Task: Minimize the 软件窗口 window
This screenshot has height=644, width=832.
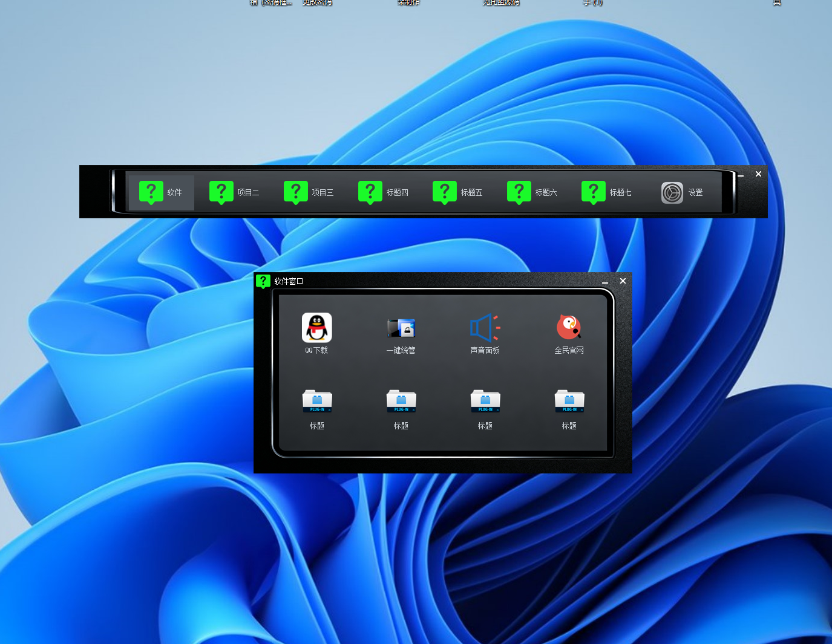Action: click(605, 281)
